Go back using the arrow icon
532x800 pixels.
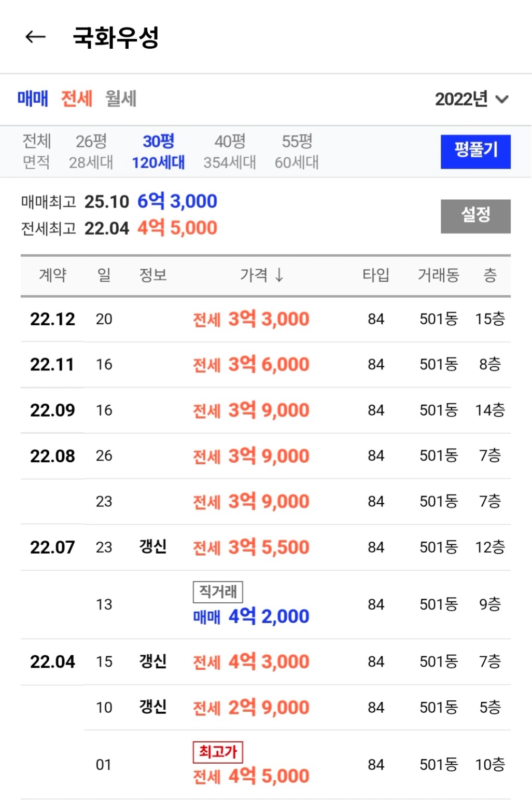pyautogui.click(x=35, y=37)
